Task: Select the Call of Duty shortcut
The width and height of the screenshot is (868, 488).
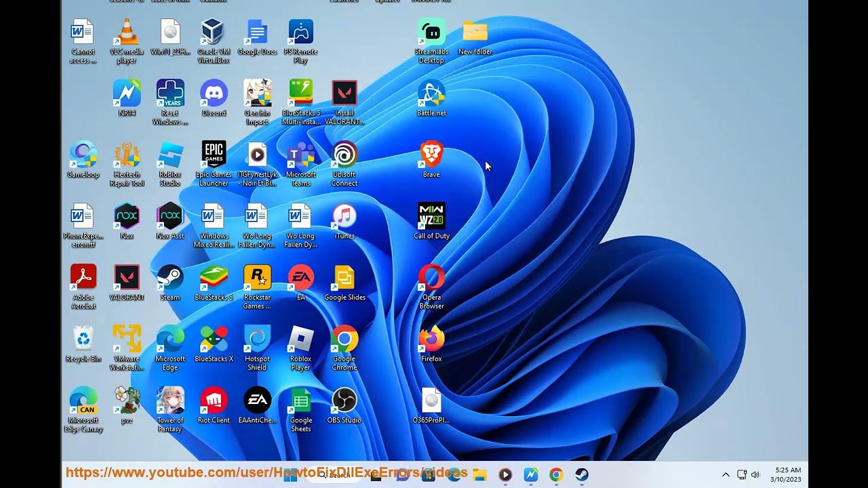Action: (x=431, y=222)
